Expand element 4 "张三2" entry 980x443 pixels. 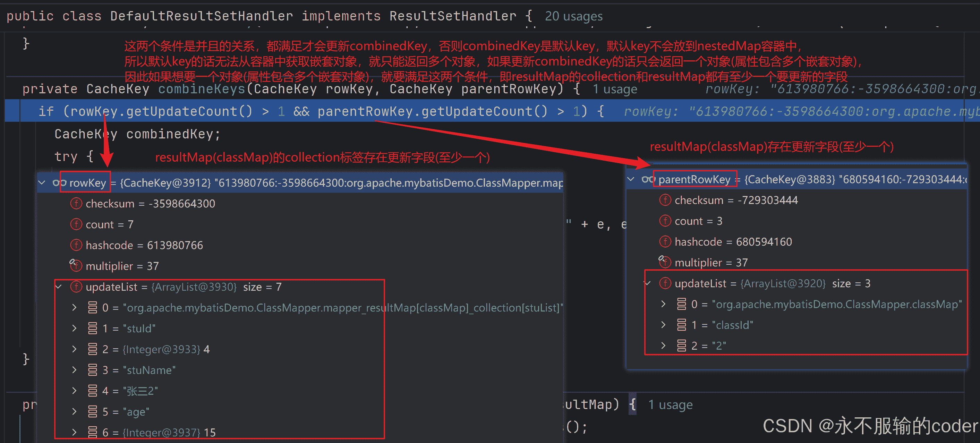(75, 391)
